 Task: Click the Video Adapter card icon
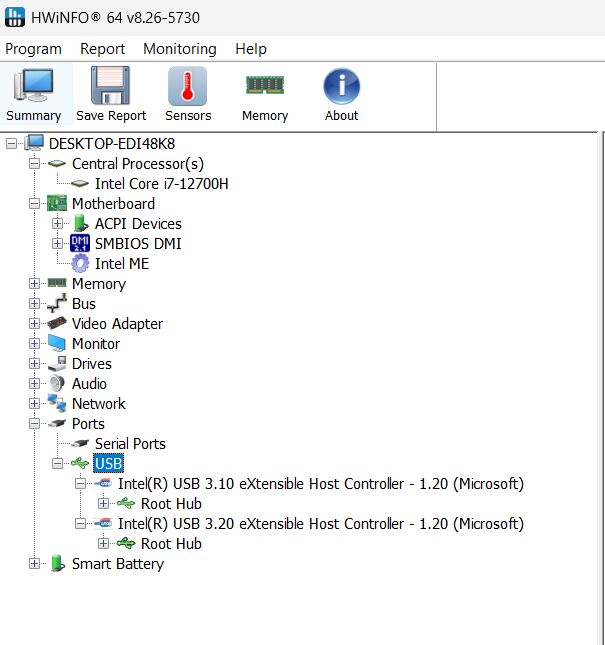click(57, 323)
